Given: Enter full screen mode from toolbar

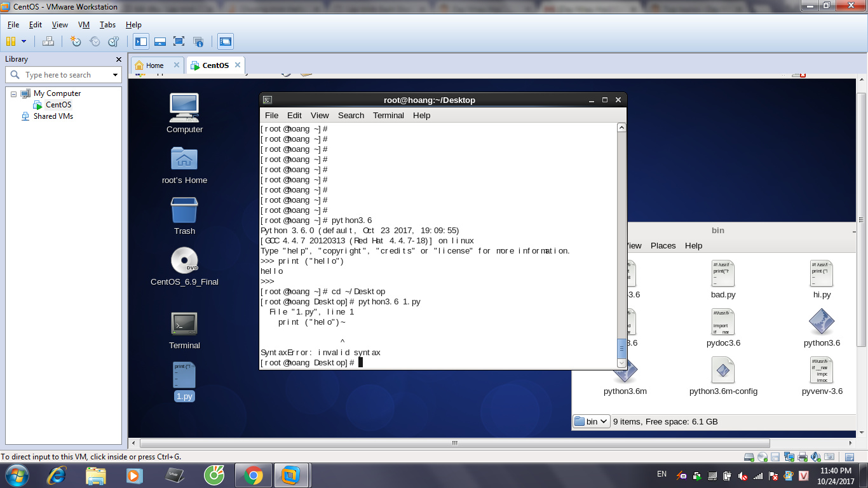Looking at the screenshot, I should coord(179,41).
